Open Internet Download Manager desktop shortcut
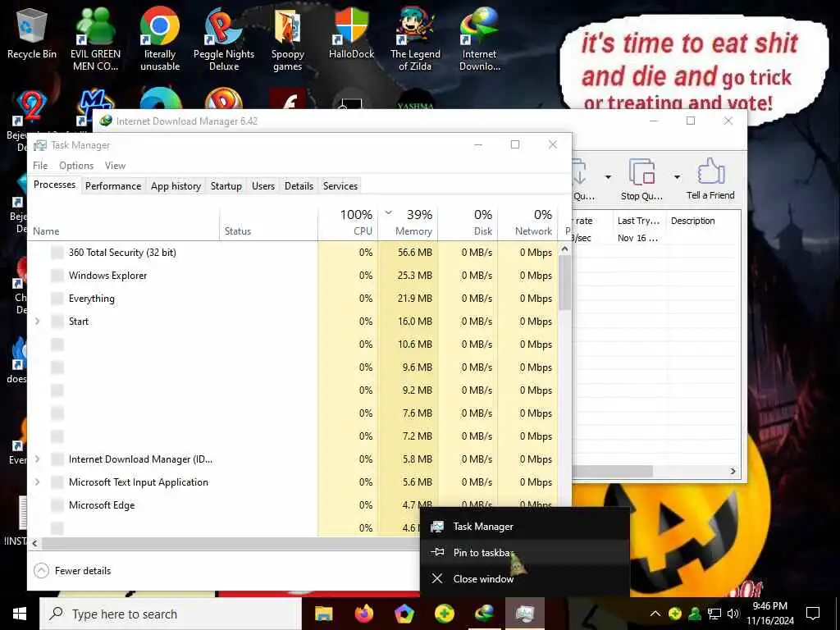 pyautogui.click(x=479, y=39)
